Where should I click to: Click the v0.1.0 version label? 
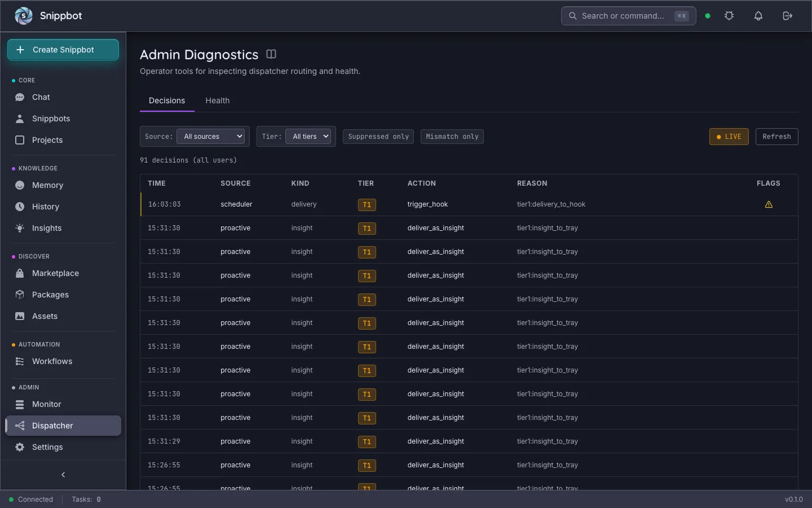(x=794, y=500)
